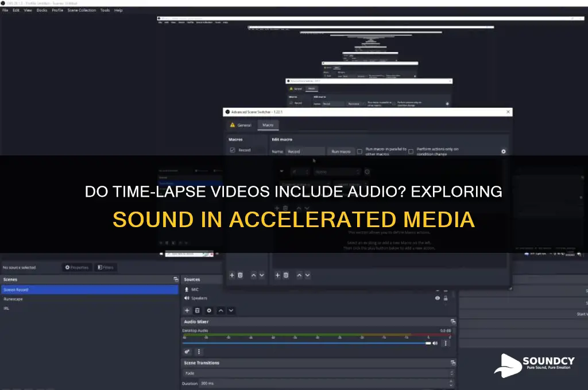
Task: Select the Screen Record scene
Action: coord(90,290)
